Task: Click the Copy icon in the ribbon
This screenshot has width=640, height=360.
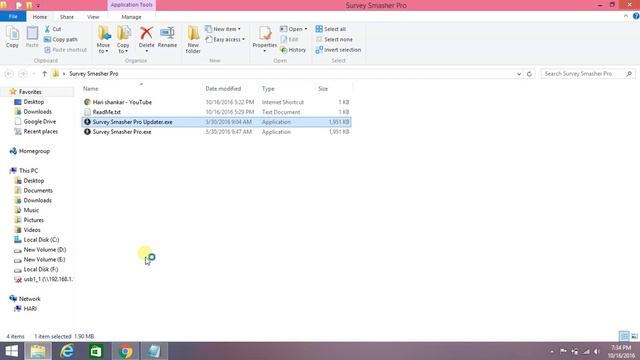Action: pos(12,37)
